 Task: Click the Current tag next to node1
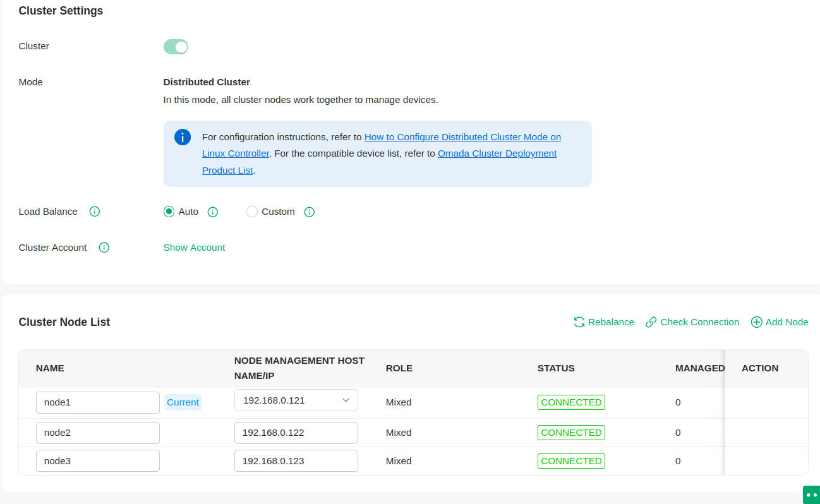click(183, 402)
